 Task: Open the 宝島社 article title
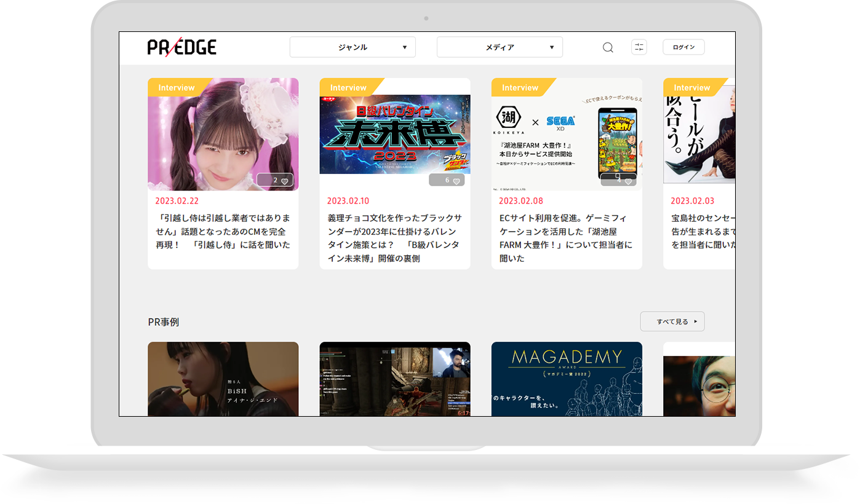(x=703, y=231)
